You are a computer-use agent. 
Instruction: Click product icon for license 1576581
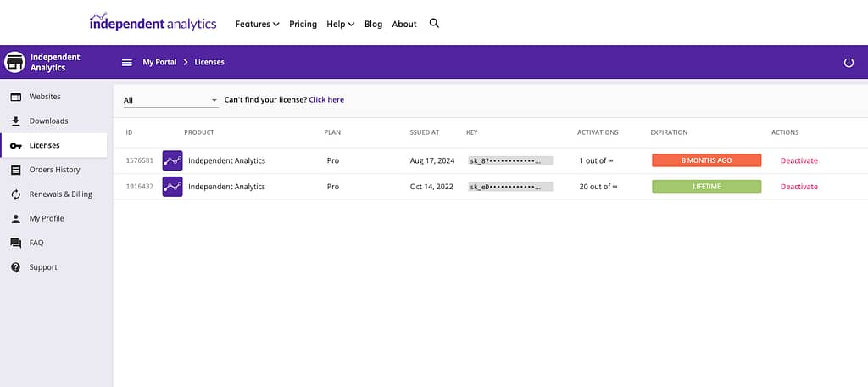point(172,160)
